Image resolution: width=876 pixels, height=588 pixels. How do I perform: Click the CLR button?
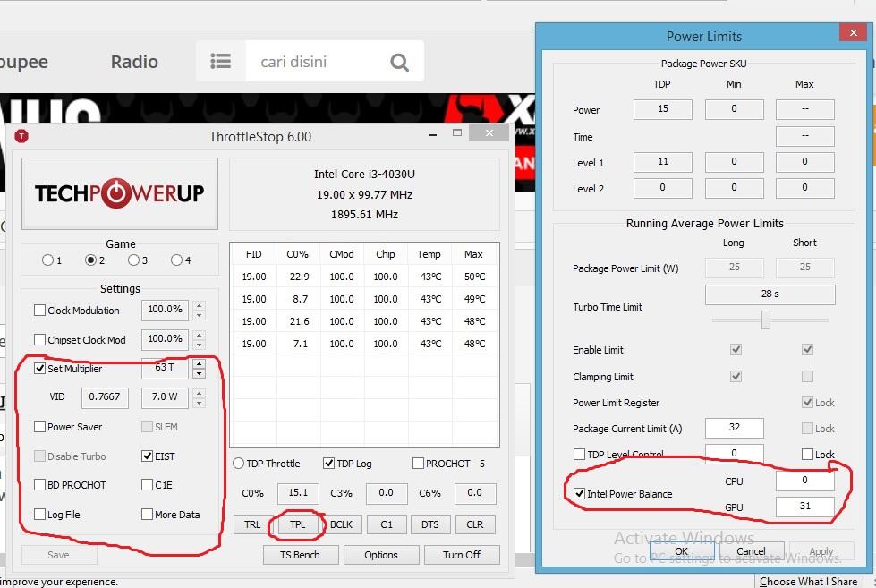point(475,524)
